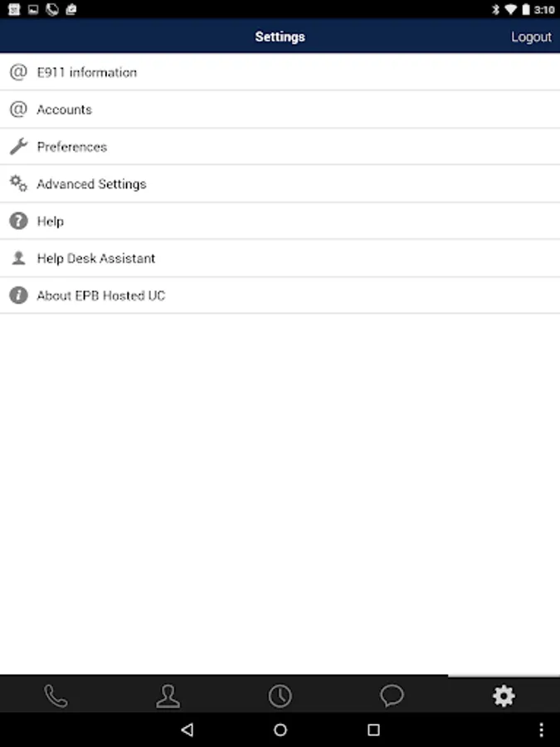Open Preferences settings row
560x747 pixels.
pos(72,147)
